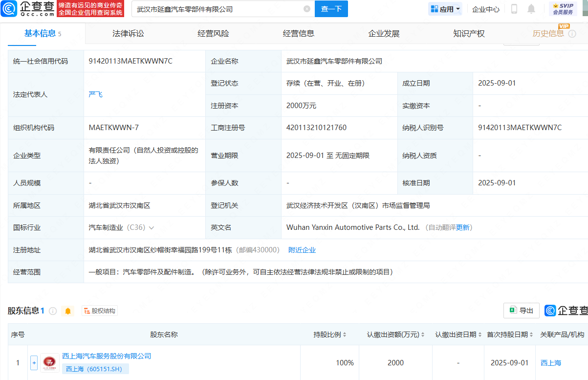Screen dimensions: 588x380
Task: Open 企业中心 link
Action: [486, 9]
